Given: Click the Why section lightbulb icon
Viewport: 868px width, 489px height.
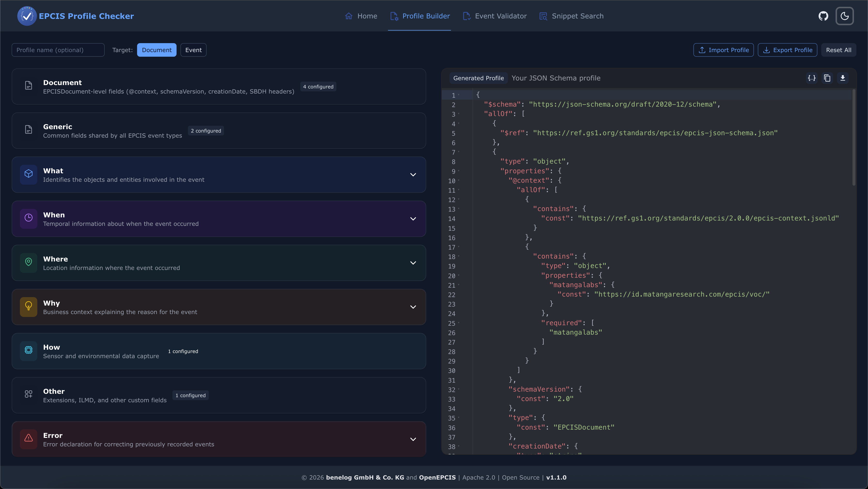Looking at the screenshot, I should (29, 306).
